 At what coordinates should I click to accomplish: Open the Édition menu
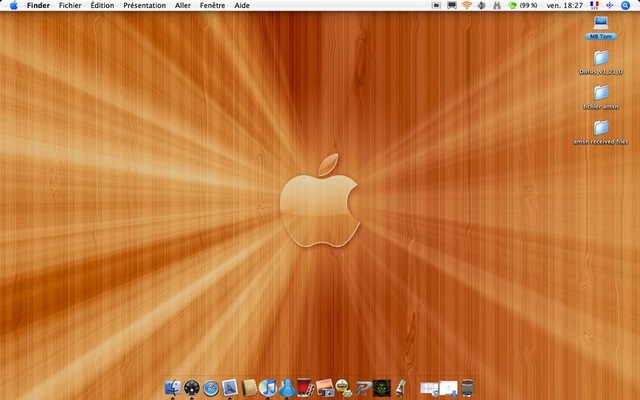(x=102, y=5)
